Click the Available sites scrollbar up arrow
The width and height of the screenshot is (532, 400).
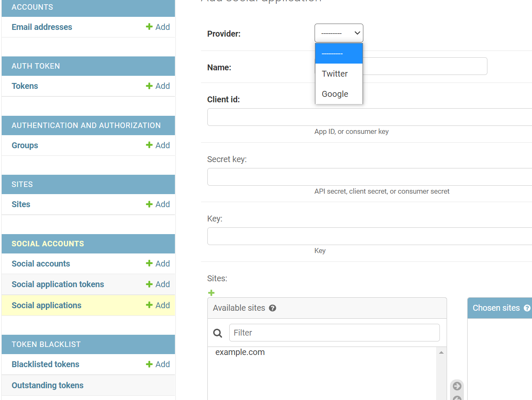[x=441, y=352]
